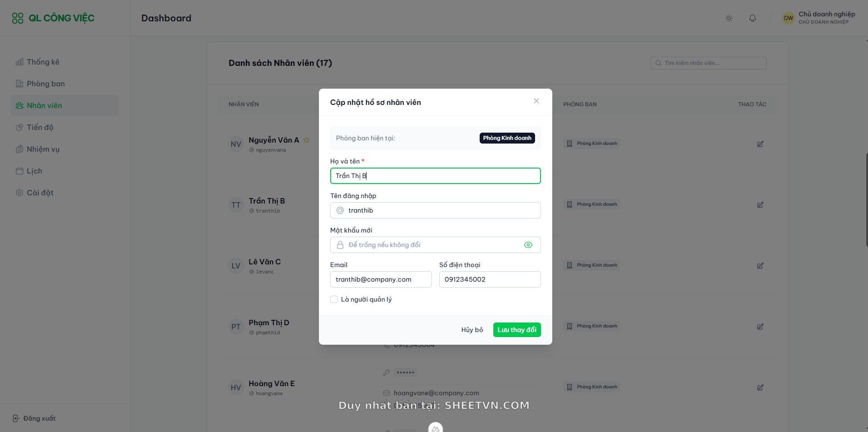Close the employee profile update dialog
The width and height of the screenshot is (868, 432).
[536, 101]
